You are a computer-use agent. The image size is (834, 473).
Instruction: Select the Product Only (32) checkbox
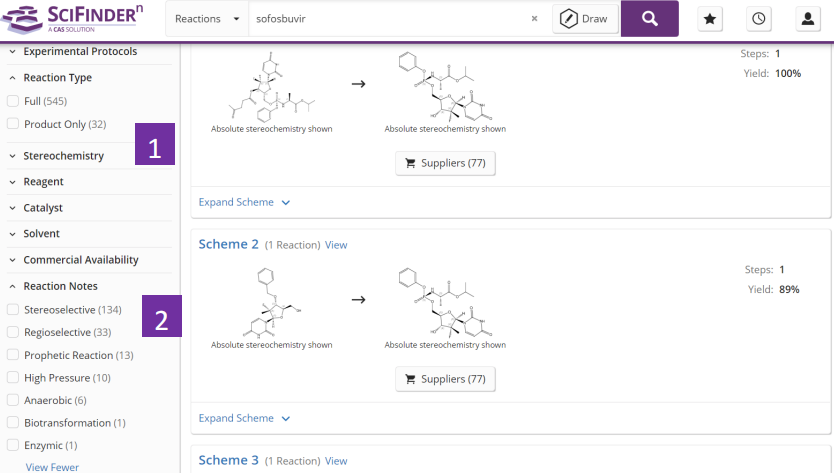click(13, 124)
